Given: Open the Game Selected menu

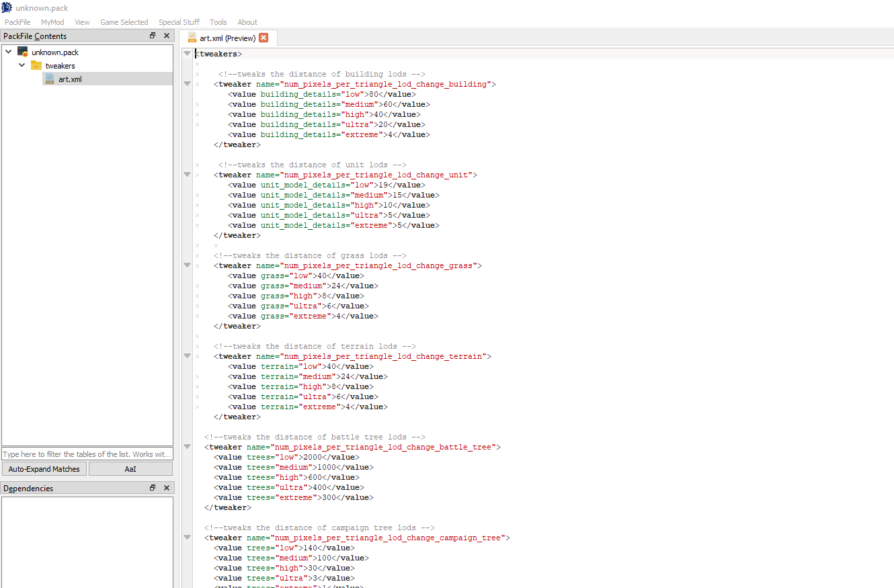Looking at the screenshot, I should pos(124,22).
